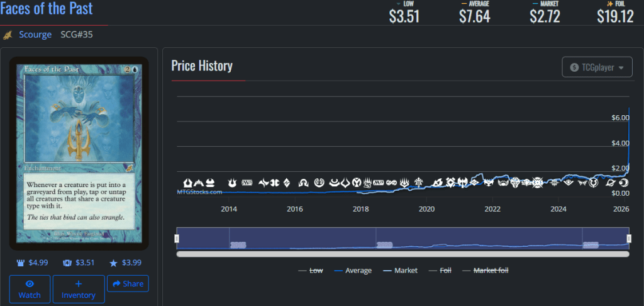Toggle the Low series in chart legend
The image size is (644, 306).
coord(310,270)
